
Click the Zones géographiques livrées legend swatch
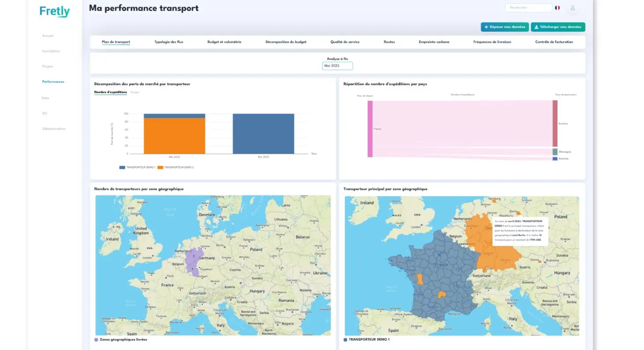tap(97, 340)
